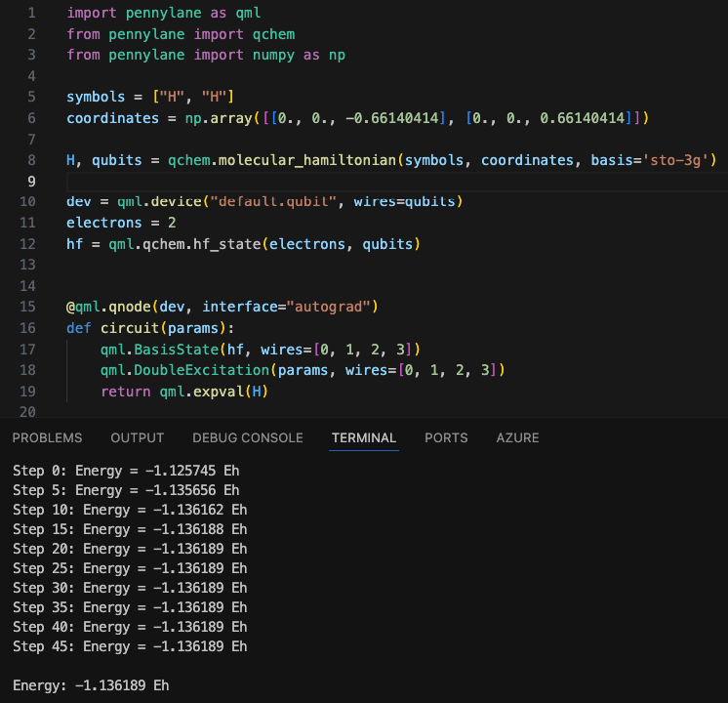Click line number 9 in the gutter

31,182
